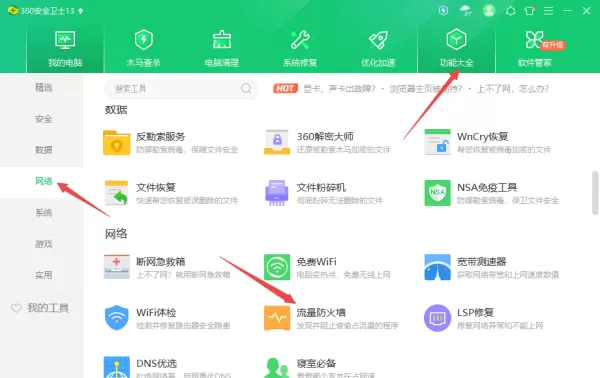The image size is (600, 378).
Task: Open the 断网急救箱 first-aid icon
Action: 117,267
